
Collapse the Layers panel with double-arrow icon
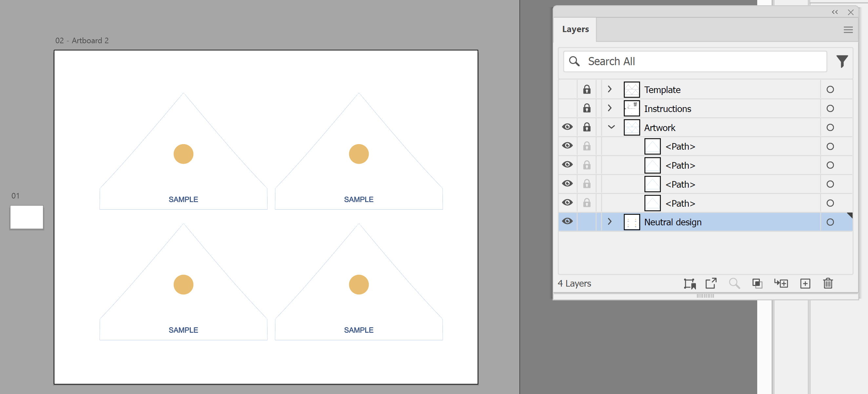[834, 12]
